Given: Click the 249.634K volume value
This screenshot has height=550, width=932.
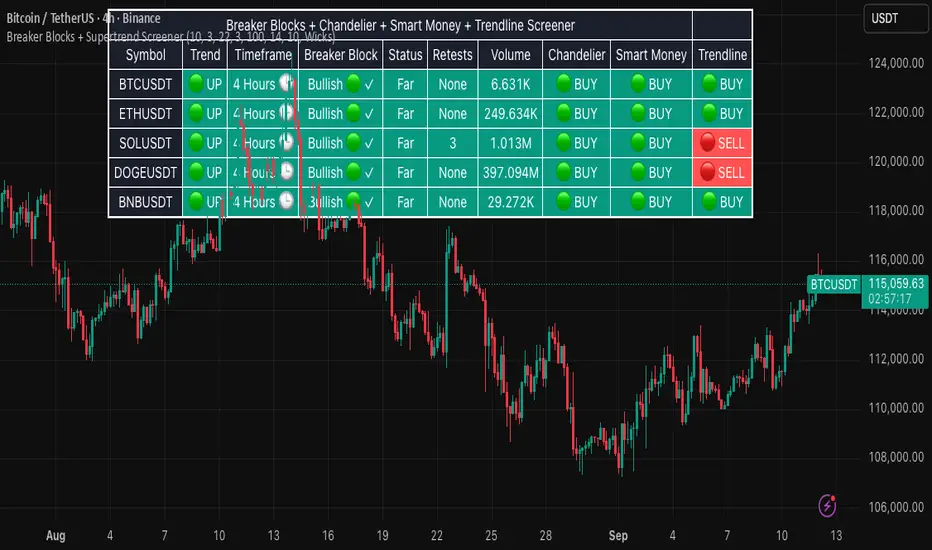Looking at the screenshot, I should 511,114.
